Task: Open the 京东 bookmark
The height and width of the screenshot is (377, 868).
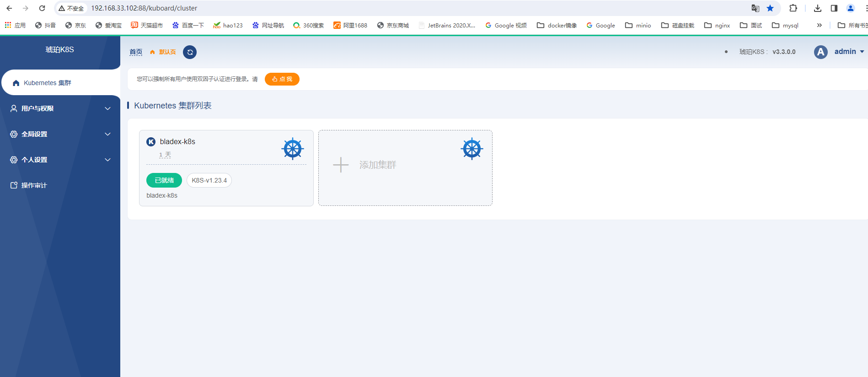Action: click(x=75, y=25)
